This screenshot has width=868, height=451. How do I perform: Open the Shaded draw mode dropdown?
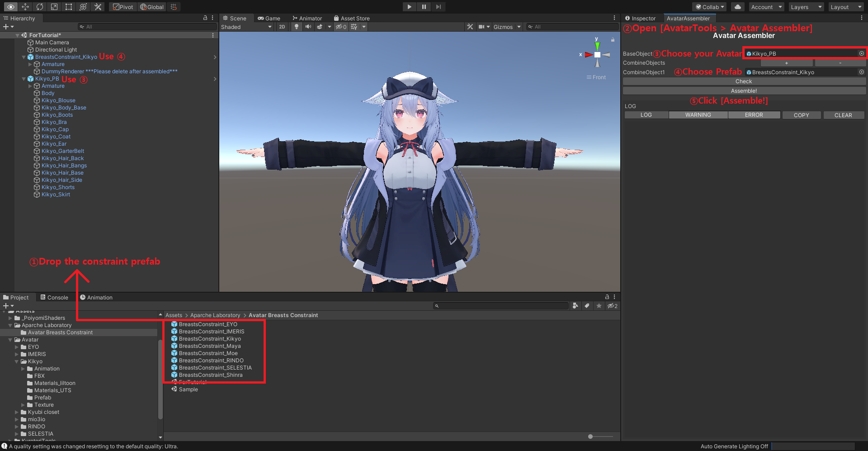tap(246, 27)
